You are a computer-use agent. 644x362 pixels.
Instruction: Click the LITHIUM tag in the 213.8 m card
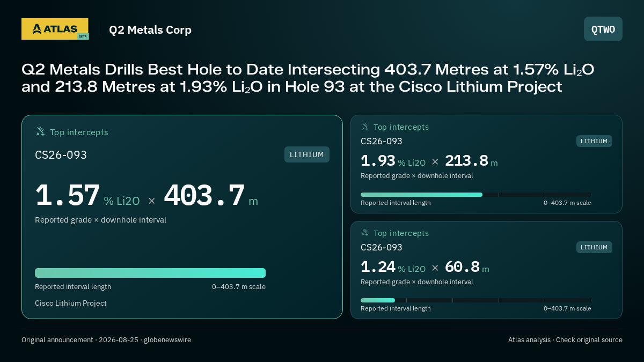click(594, 141)
